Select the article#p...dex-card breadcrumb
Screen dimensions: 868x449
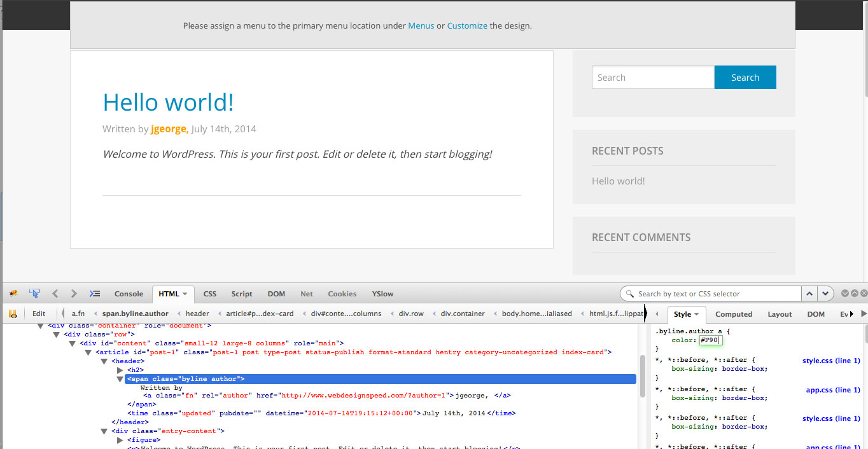260,314
